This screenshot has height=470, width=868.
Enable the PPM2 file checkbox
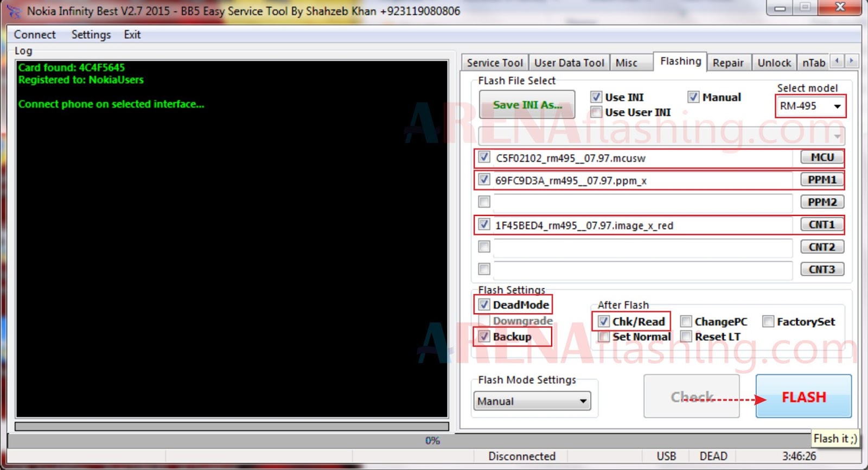(484, 202)
